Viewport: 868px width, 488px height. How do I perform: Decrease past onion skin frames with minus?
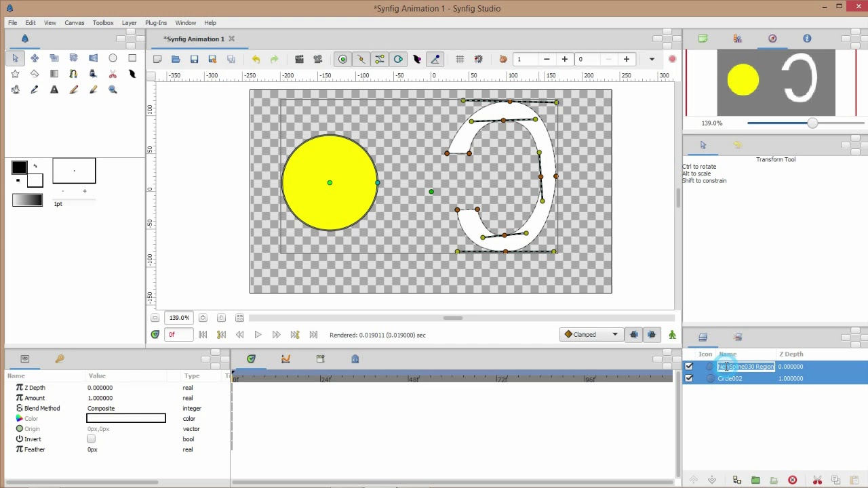pos(547,60)
